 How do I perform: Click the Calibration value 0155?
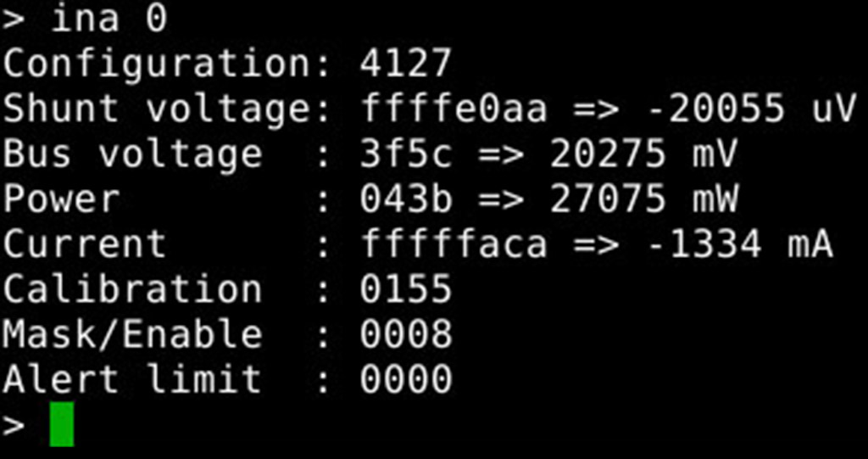coord(406,290)
